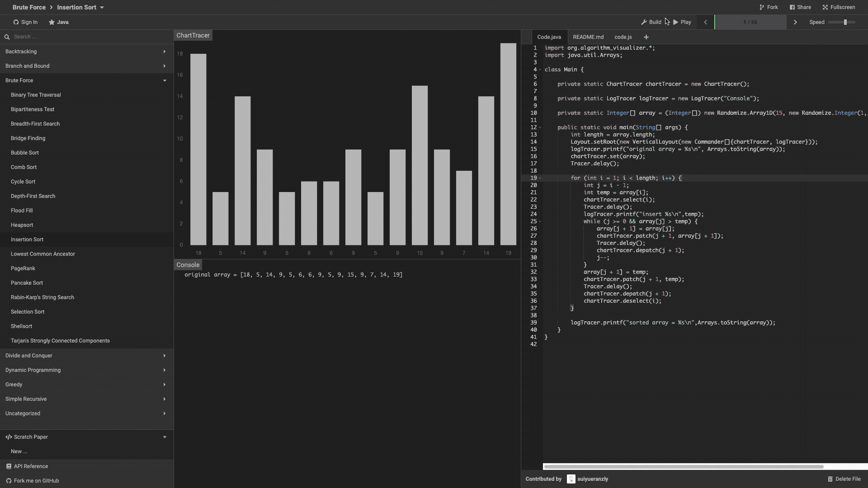Open Breadth-First Search algorithm

[87, 124]
